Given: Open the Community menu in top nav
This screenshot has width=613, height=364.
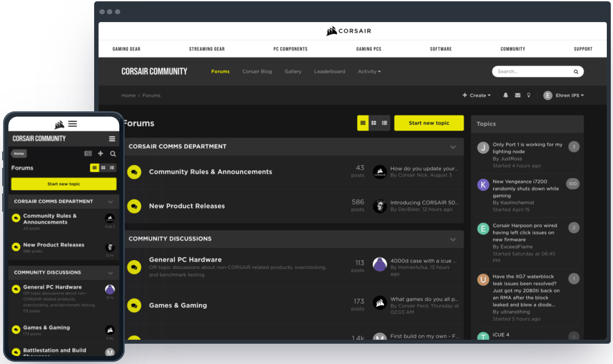Looking at the screenshot, I should tap(513, 49).
